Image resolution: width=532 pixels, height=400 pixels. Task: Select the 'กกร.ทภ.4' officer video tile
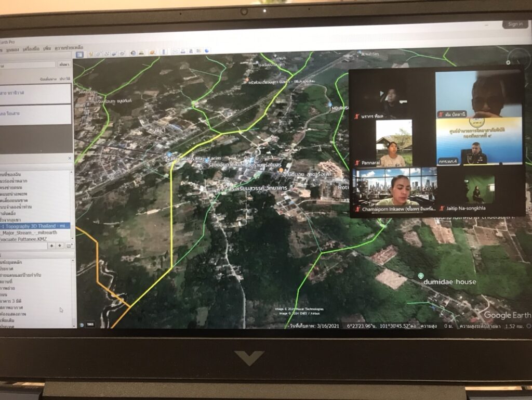coord(479,142)
